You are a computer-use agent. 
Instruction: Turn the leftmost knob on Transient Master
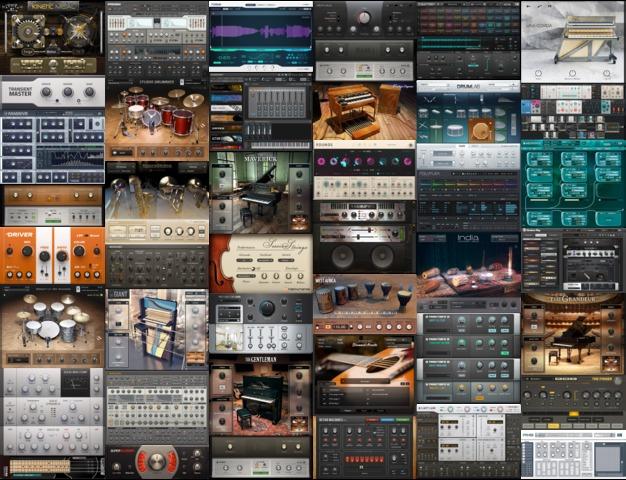46,92
